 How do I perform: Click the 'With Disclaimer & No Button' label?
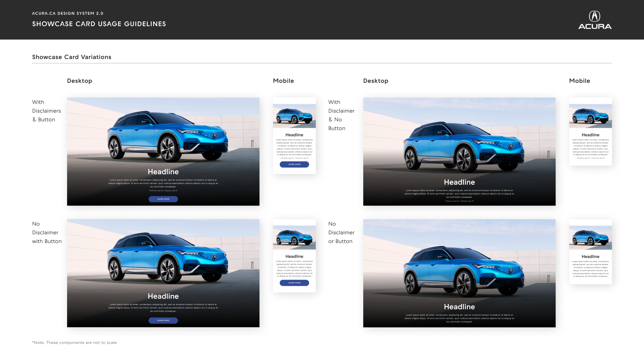[341, 115]
